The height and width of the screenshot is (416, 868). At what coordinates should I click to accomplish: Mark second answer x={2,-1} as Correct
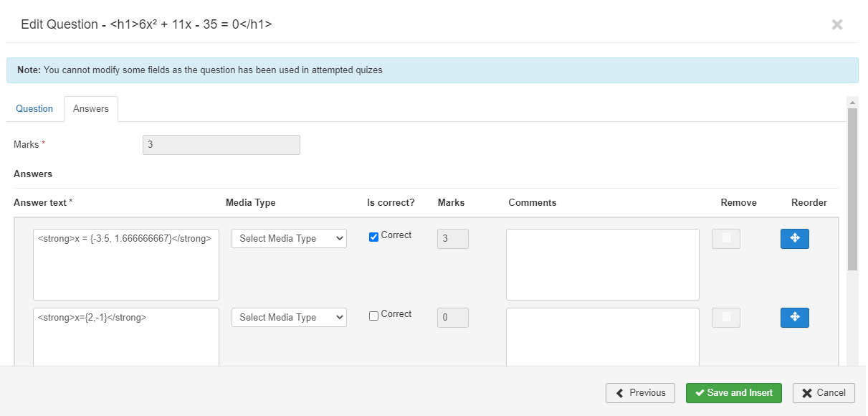[373, 316]
